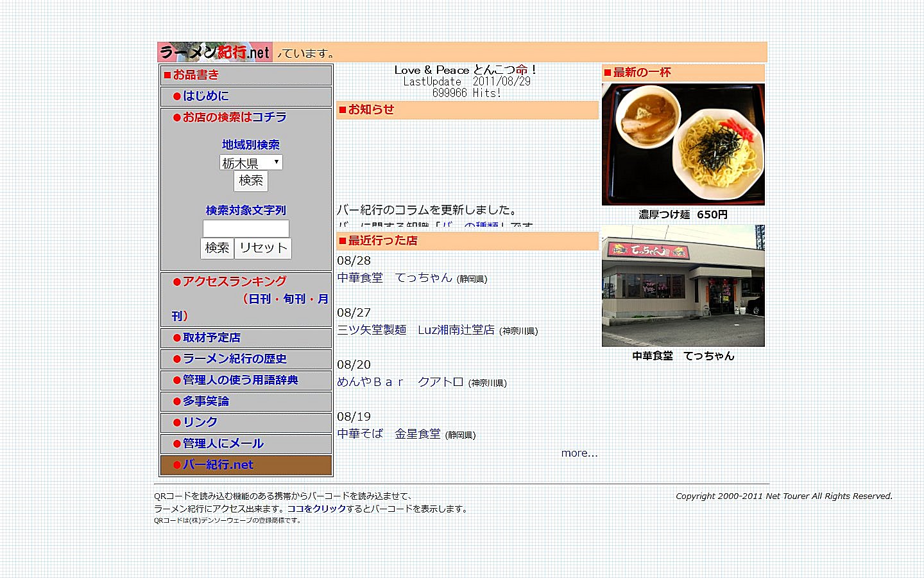Open the 栃木県 region dropdown
The width and height of the screenshot is (924, 578).
pyautogui.click(x=251, y=162)
